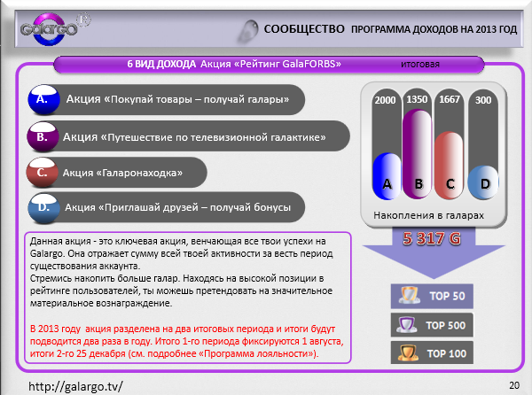This screenshot has height=395, width=532.
Task: Click ПРОГРАММА ДОХОДОВ НА 2013 ГОД text
Action: click(x=434, y=29)
